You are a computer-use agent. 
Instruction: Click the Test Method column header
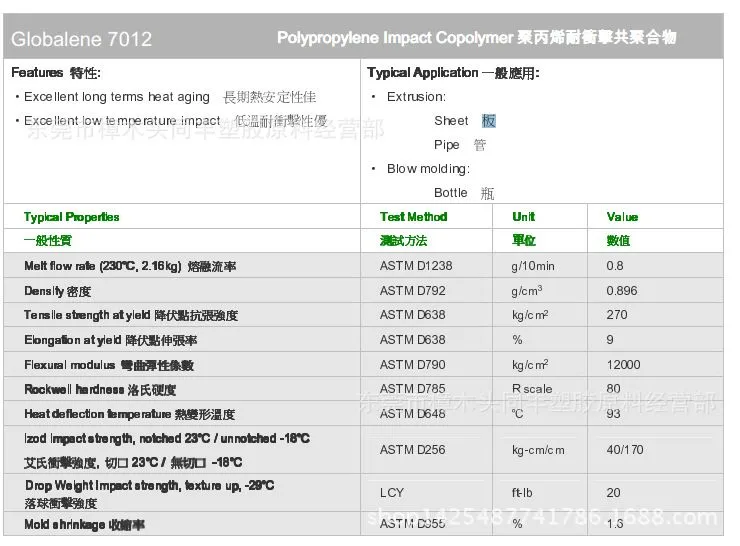tap(413, 217)
